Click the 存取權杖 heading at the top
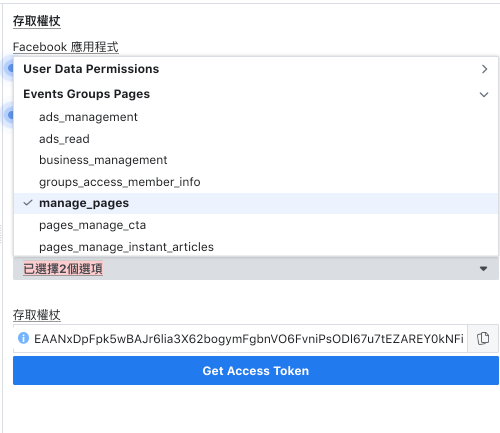Viewport: 500px width, 433px height. (37, 21)
